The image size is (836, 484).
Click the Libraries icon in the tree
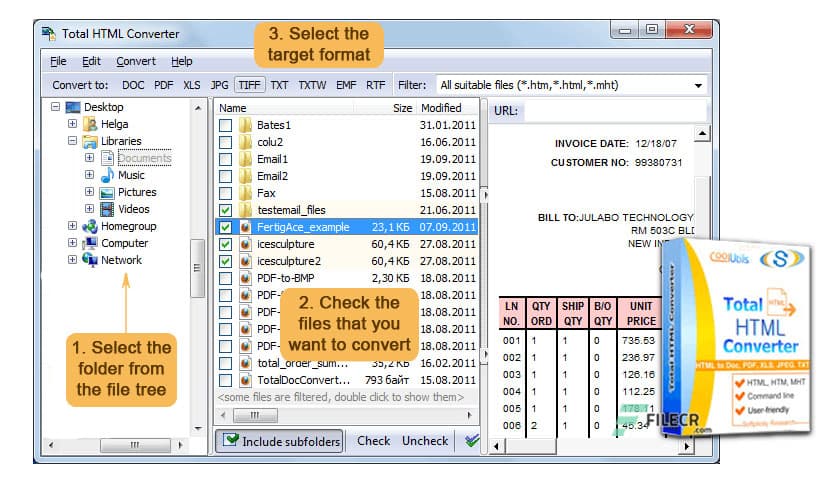coord(90,141)
